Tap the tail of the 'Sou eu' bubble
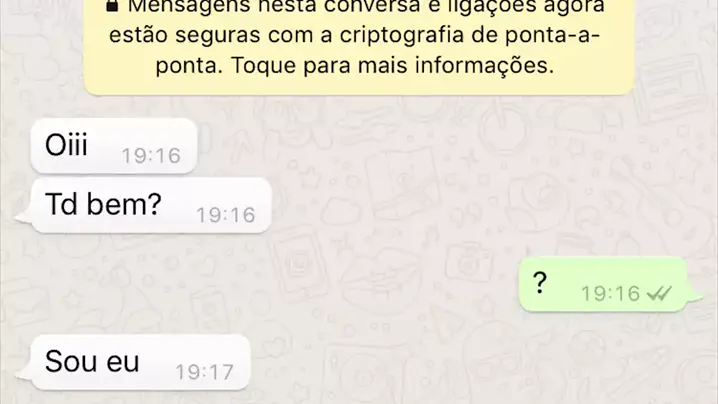The height and width of the screenshot is (404, 718). (x=23, y=374)
